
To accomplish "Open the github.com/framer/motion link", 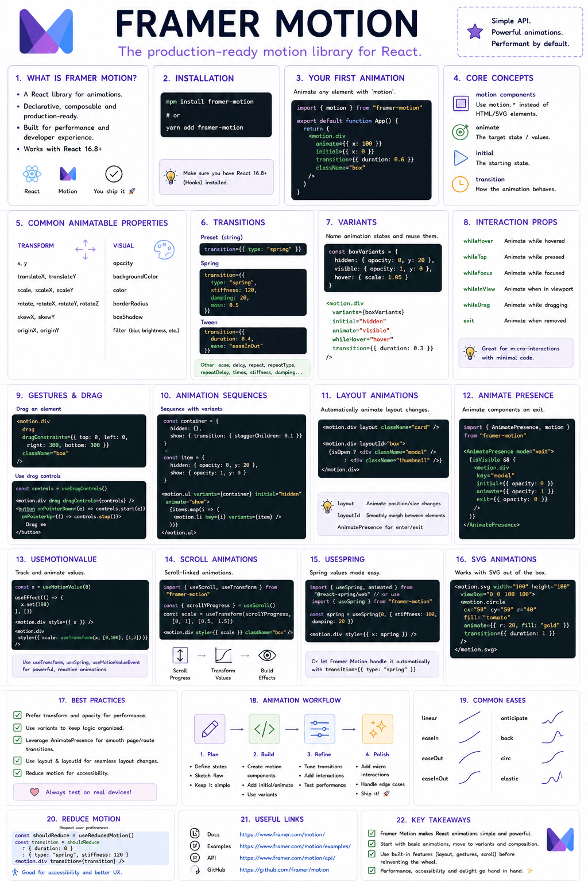I will point(284,870).
